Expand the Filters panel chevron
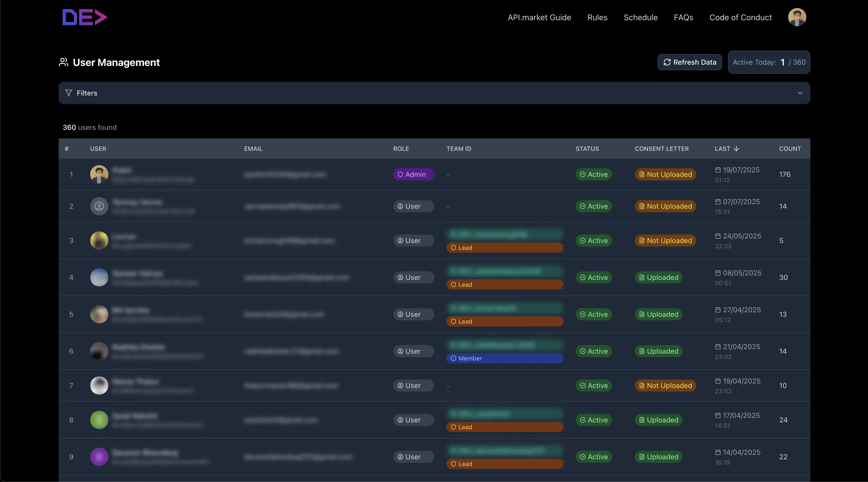This screenshot has height=482, width=868. point(800,93)
